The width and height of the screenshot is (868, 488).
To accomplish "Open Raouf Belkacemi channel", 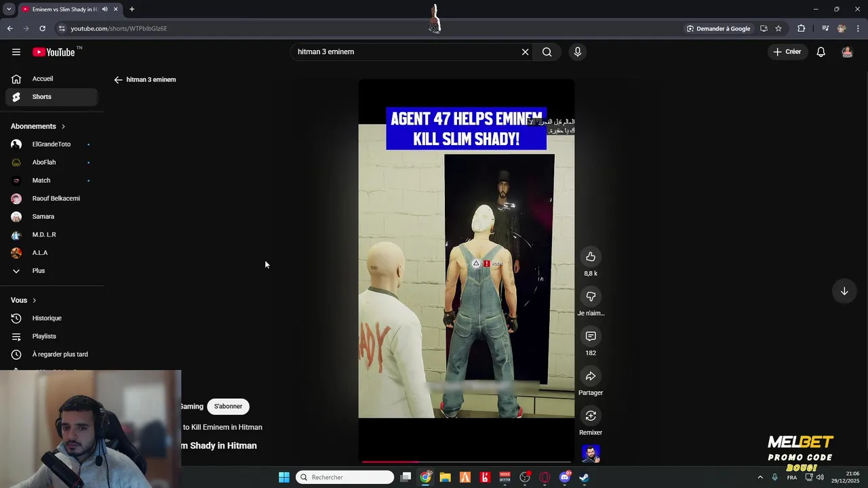I will tap(52, 199).
